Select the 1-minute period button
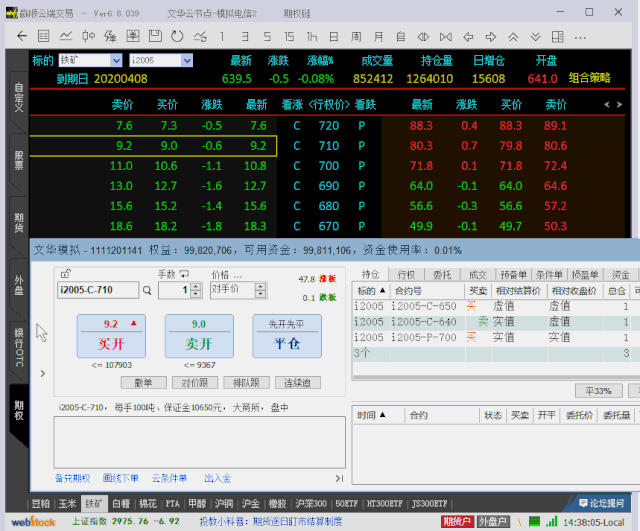The image size is (640, 531). coord(222,37)
